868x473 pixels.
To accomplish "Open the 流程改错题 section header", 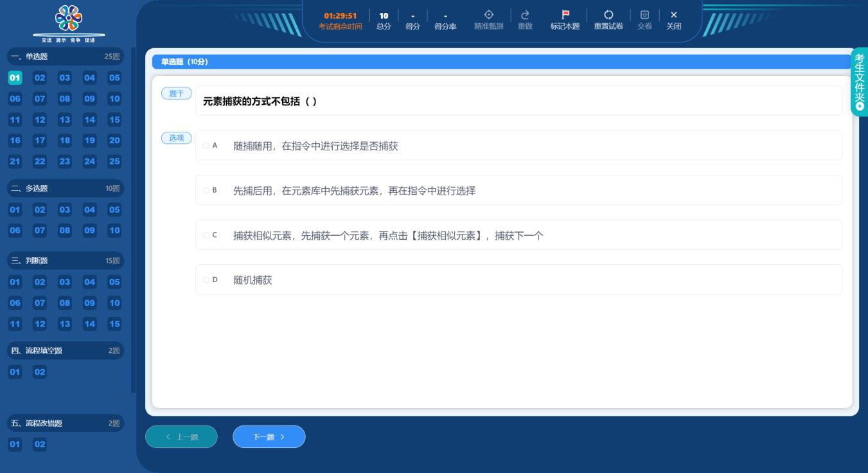I will [65, 423].
